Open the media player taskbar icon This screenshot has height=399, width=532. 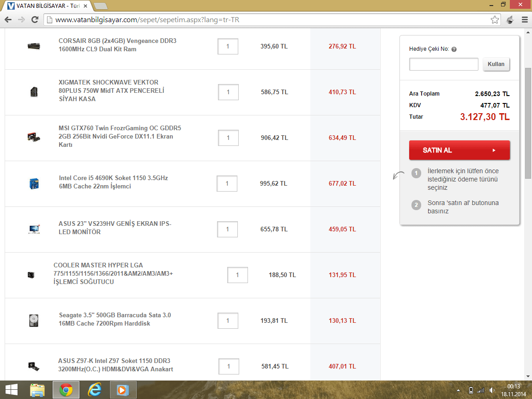point(123,390)
